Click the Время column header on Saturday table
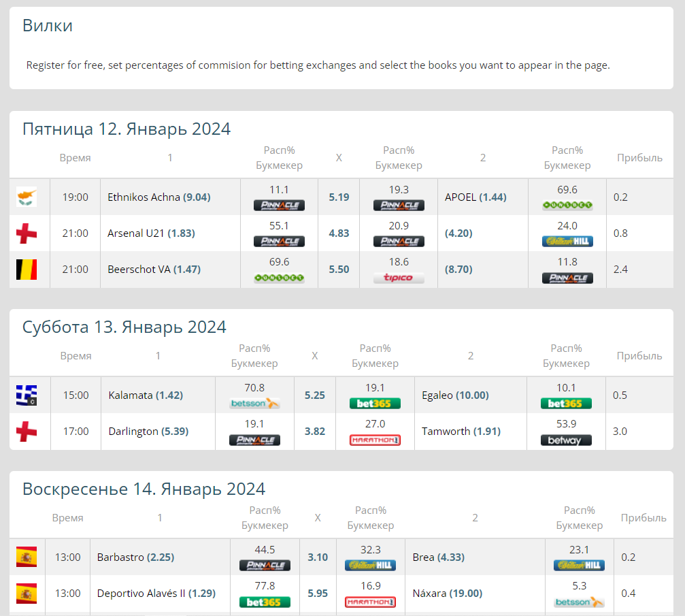This screenshot has height=616, width=685. [x=76, y=356]
